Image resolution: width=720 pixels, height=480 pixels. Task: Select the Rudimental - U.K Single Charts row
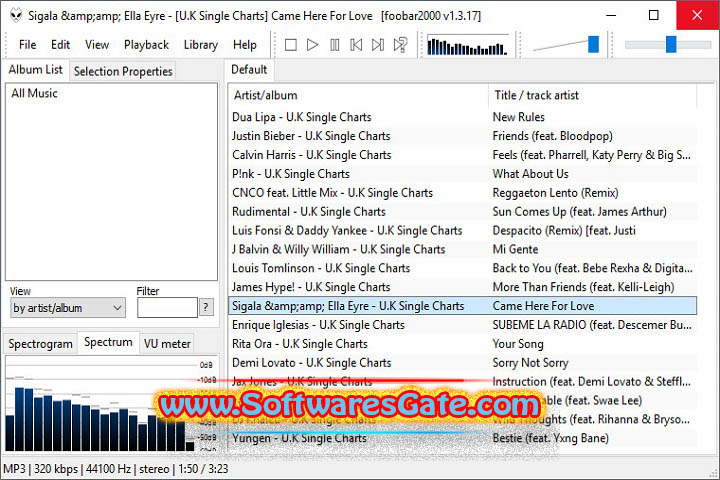tap(462, 211)
